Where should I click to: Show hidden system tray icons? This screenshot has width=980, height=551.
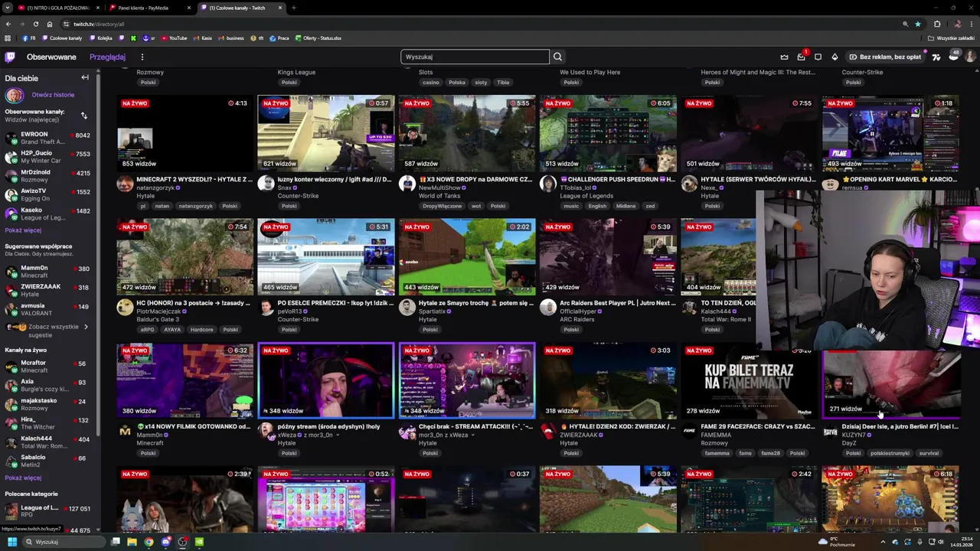883,542
